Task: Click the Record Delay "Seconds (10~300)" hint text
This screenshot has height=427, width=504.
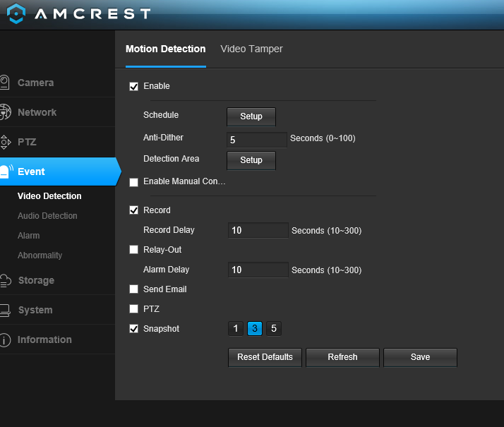Action: point(326,231)
